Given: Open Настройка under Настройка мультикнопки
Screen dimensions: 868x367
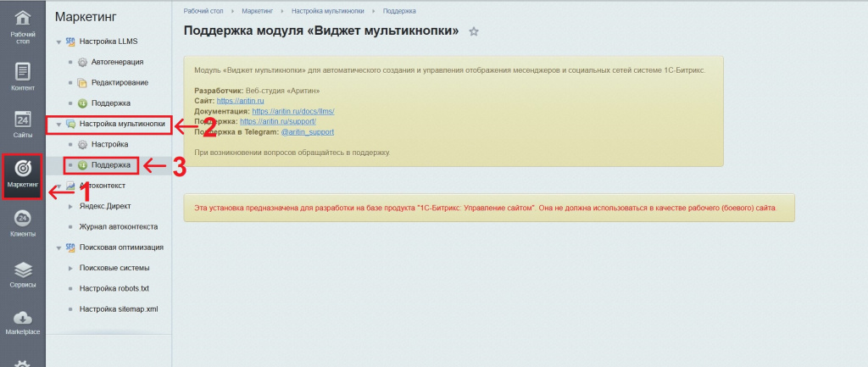Looking at the screenshot, I should pos(109,144).
